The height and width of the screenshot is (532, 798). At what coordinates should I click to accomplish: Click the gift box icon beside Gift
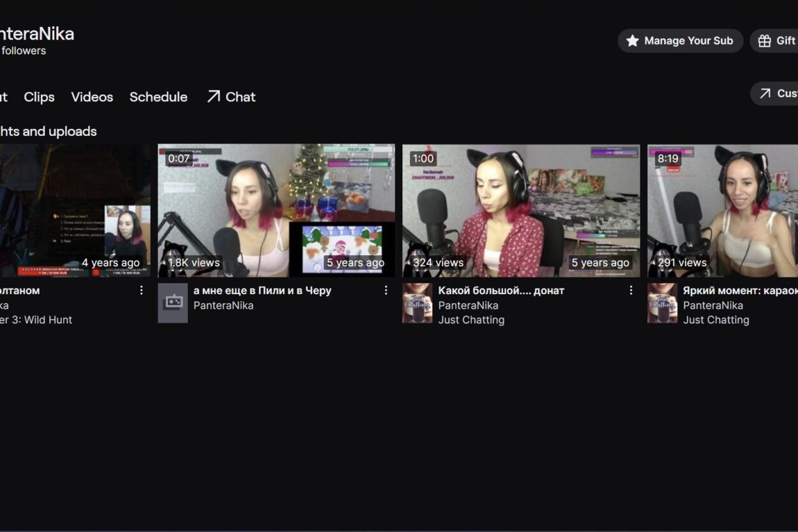(x=764, y=41)
